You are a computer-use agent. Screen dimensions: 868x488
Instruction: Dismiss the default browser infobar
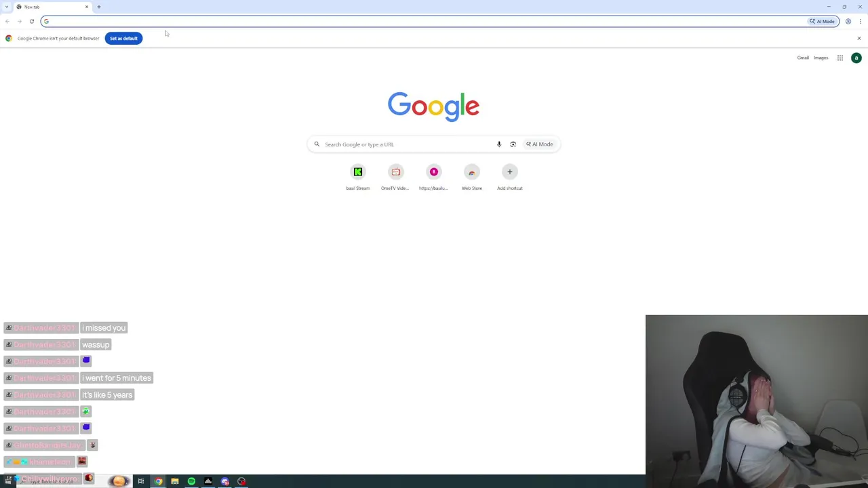[859, 38]
